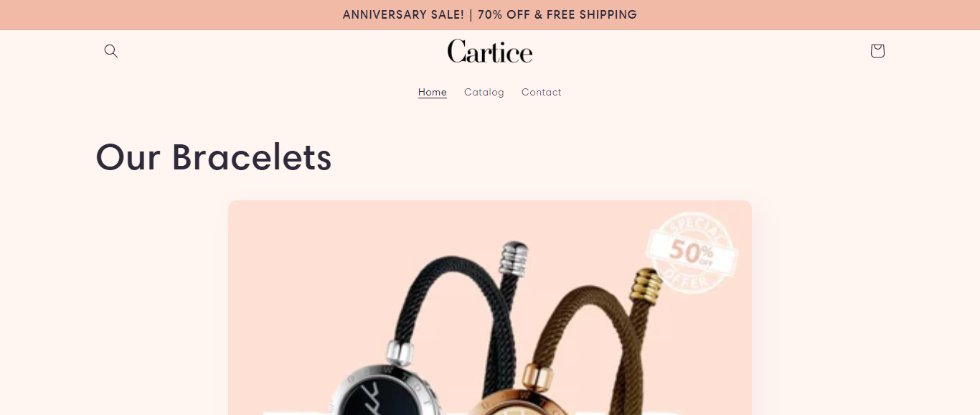This screenshot has width=980, height=415.
Task: Click the silver clasp on black bracelet
Action: [x=399, y=352]
